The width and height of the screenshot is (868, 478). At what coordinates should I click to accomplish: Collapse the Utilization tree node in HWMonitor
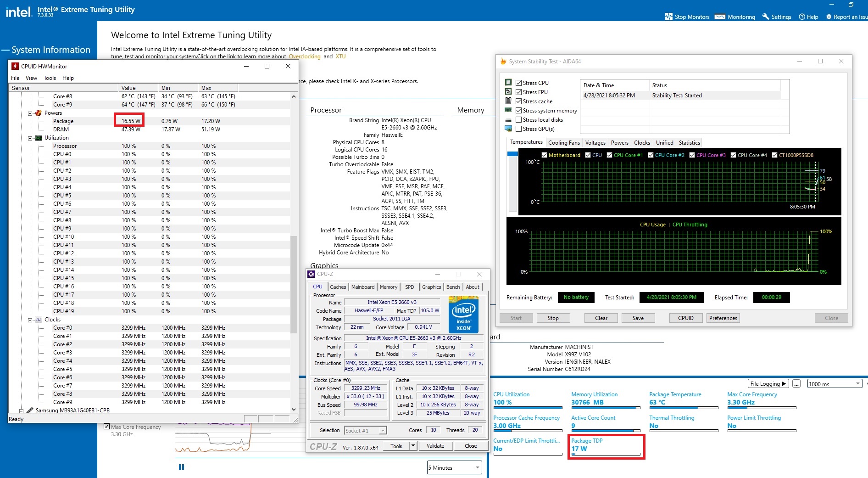point(30,138)
